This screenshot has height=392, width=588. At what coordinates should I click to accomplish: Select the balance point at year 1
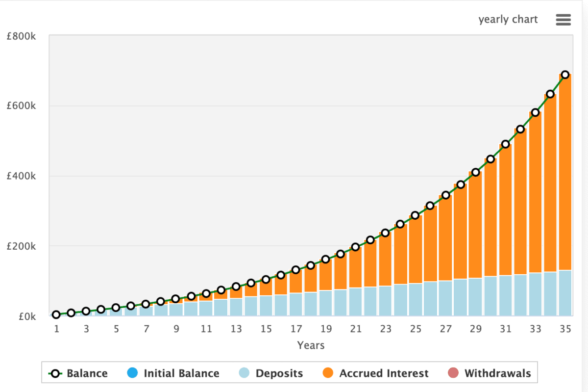click(56, 314)
